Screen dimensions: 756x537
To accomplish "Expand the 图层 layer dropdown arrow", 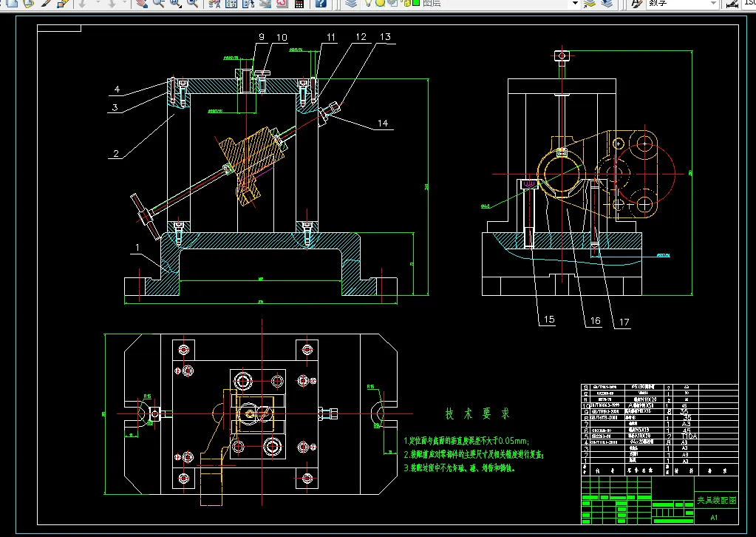I will tap(574, 3).
